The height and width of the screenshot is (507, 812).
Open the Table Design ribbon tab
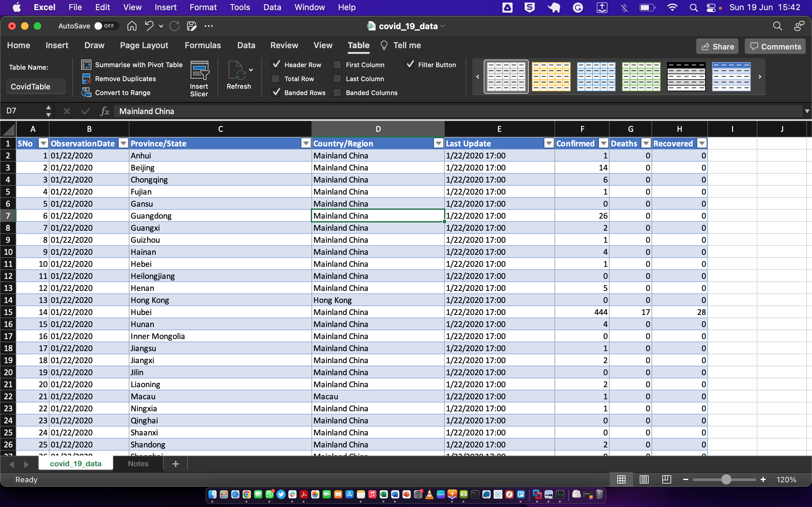[x=358, y=45]
